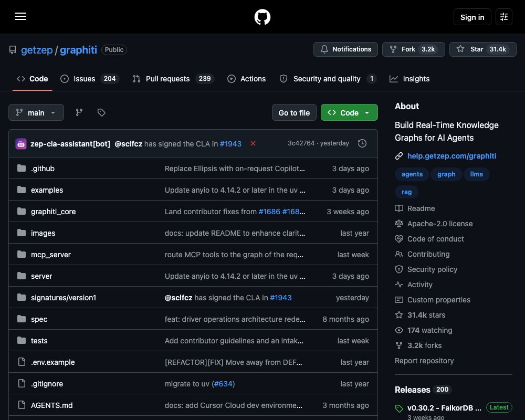Viewport: 525px width, 420px height.
Task: Open the Insights tab
Action: click(409, 79)
